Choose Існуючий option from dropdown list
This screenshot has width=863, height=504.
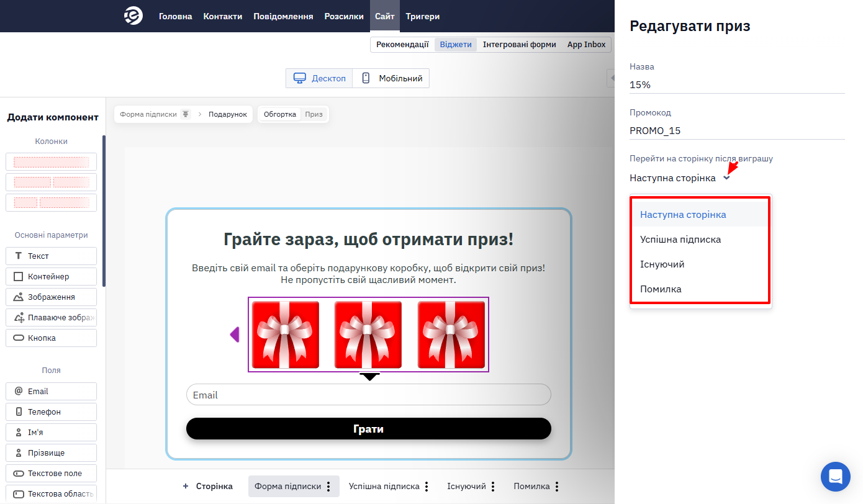[x=700, y=264]
